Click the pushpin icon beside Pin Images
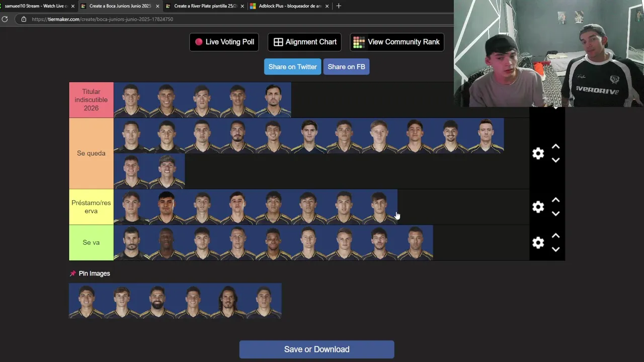Image resolution: width=644 pixels, height=362 pixels. pos(72,274)
